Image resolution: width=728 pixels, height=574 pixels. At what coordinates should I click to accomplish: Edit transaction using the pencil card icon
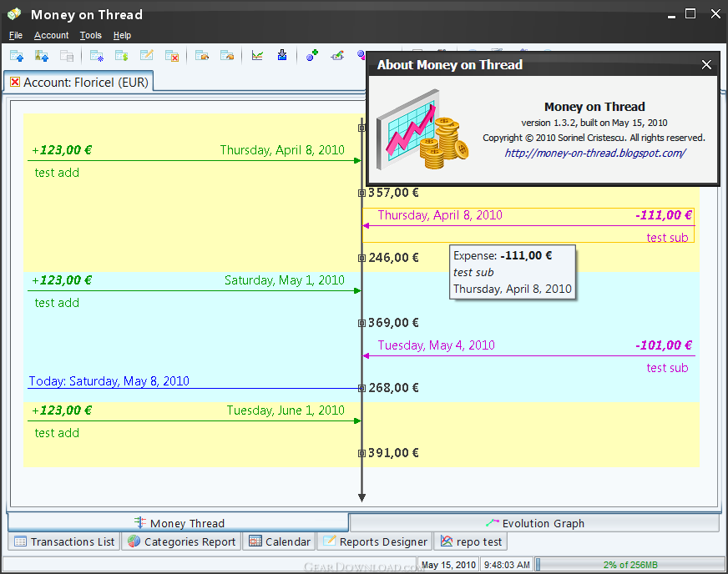coord(147,56)
